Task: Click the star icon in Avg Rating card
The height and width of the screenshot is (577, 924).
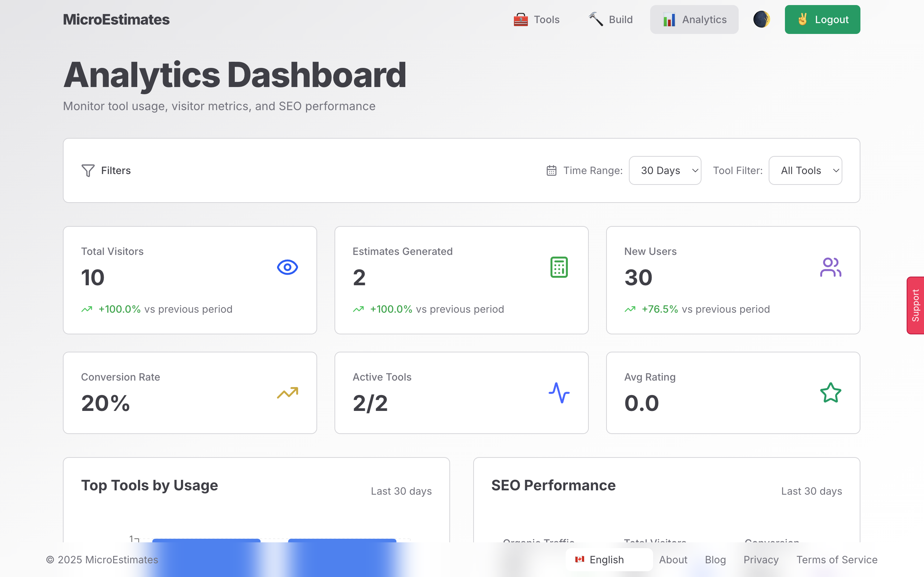Action: point(830,393)
